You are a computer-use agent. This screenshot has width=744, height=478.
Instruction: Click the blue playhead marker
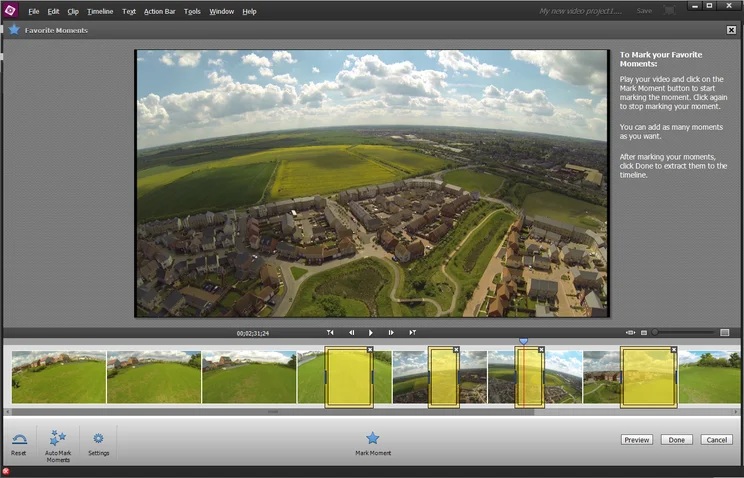point(523,341)
